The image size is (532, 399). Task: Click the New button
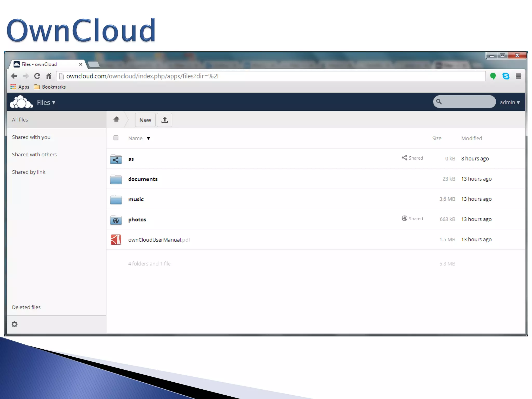[x=145, y=120]
